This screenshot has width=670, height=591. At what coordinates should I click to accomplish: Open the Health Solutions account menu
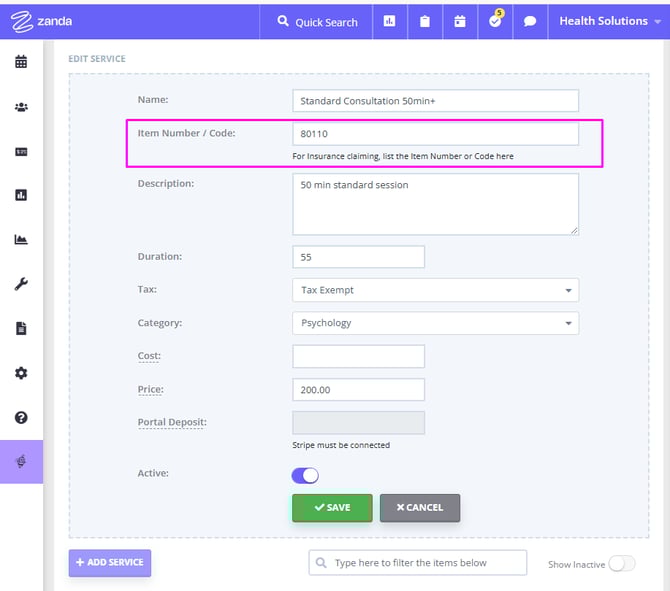coord(608,21)
